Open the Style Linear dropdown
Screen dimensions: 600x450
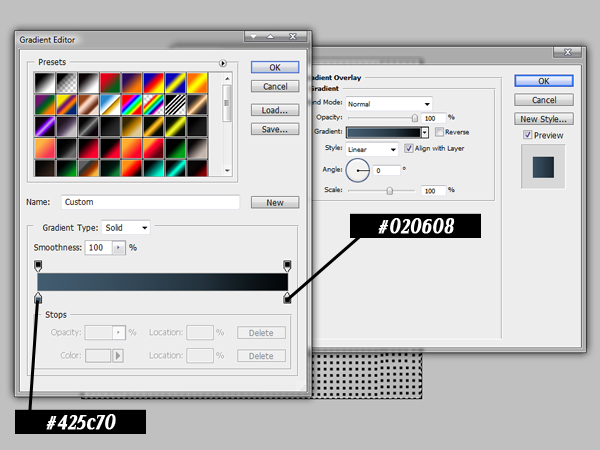372,149
